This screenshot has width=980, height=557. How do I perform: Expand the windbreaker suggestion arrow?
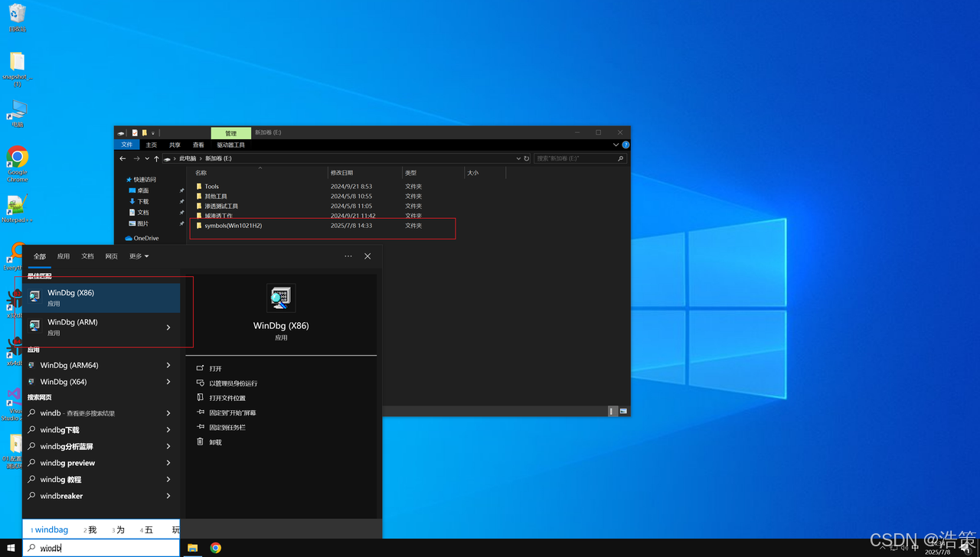coord(168,496)
